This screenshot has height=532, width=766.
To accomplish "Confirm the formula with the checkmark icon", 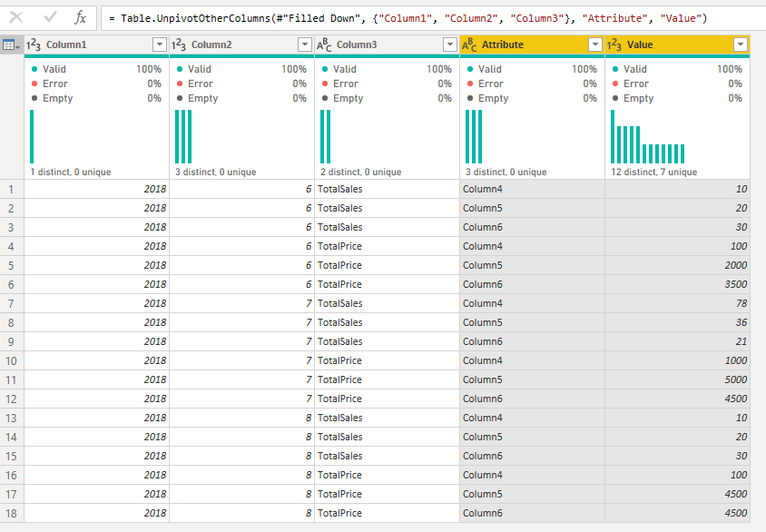I will [x=50, y=17].
